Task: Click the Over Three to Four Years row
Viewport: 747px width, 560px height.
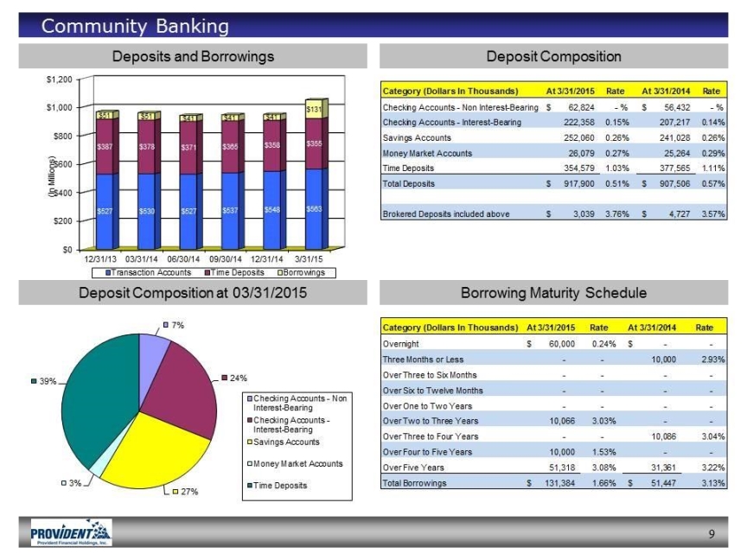Action: tap(553, 436)
